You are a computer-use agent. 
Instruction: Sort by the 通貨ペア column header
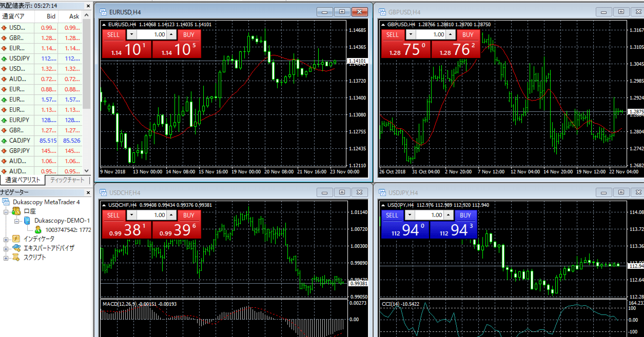(x=17, y=16)
